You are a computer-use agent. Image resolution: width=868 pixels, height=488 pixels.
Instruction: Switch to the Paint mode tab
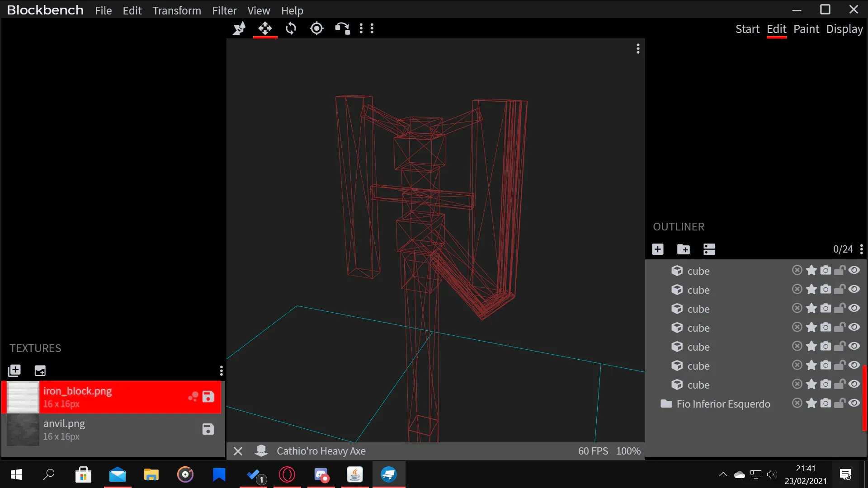pyautogui.click(x=806, y=29)
